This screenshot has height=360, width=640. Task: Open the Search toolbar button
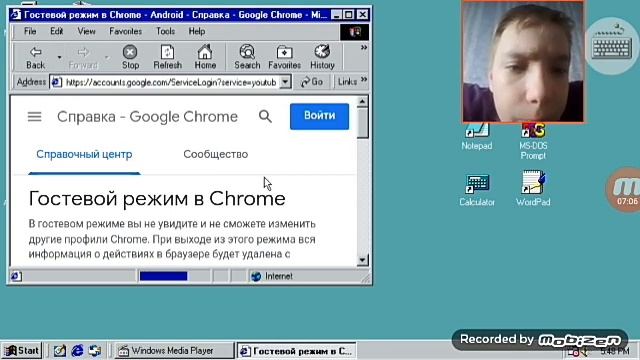(247, 57)
